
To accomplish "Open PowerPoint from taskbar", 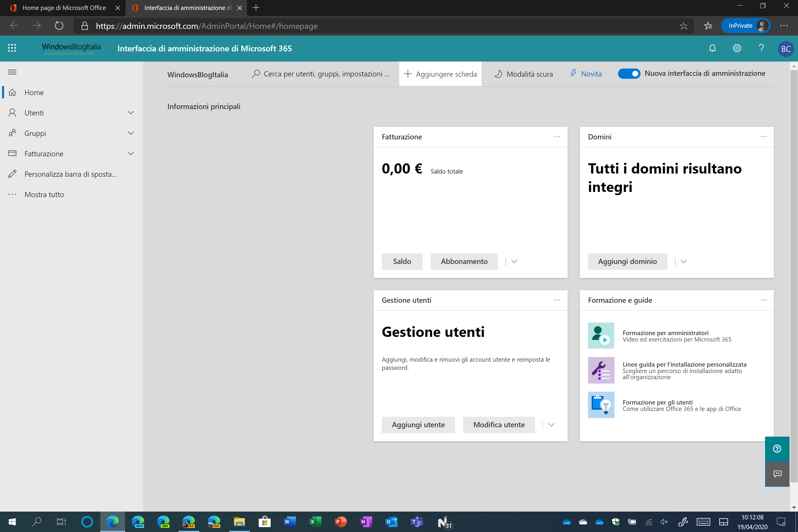I will 341,521.
